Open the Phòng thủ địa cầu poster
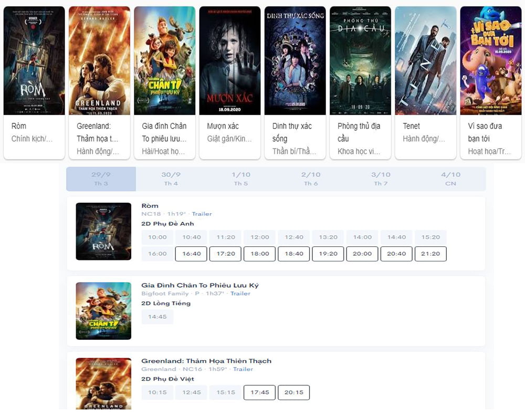This screenshot has height=420, width=525. [360, 60]
